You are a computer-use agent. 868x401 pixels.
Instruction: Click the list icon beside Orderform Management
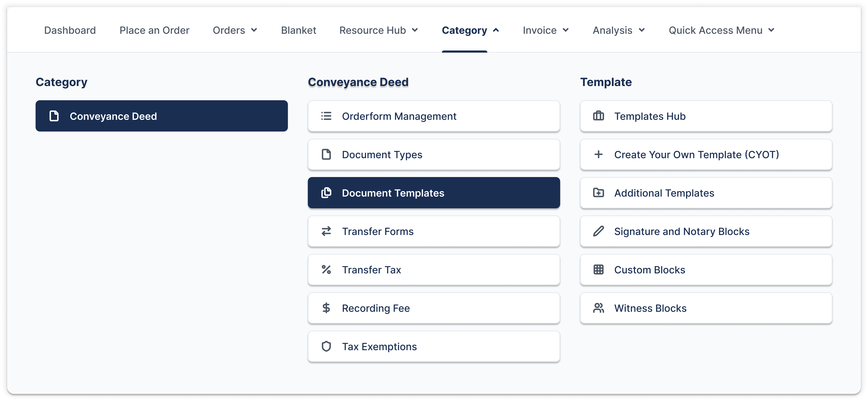click(326, 116)
